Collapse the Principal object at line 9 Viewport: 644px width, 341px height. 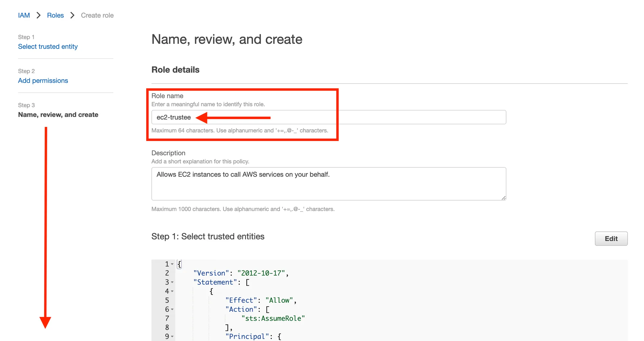172,337
